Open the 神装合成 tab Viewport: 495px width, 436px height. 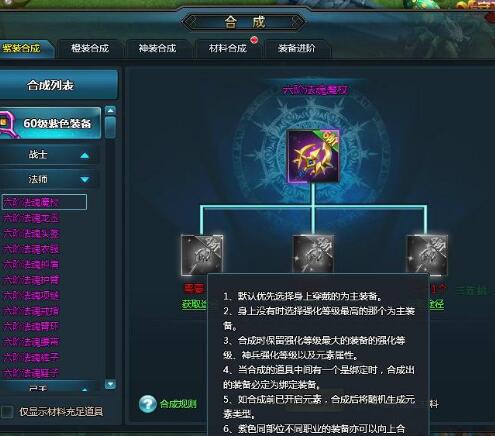(158, 49)
